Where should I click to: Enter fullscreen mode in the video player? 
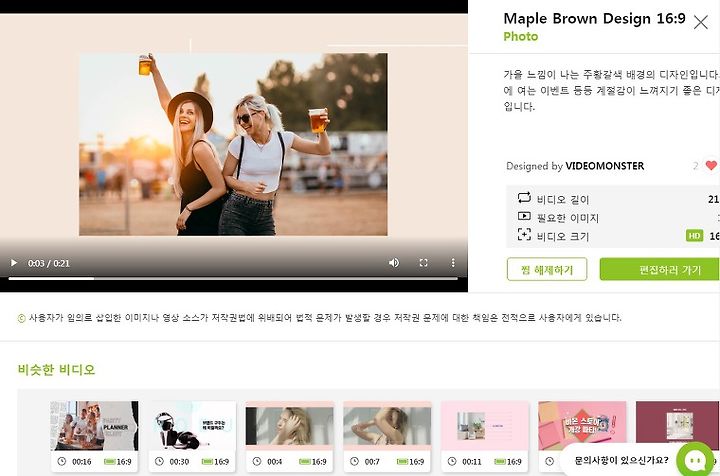point(423,263)
